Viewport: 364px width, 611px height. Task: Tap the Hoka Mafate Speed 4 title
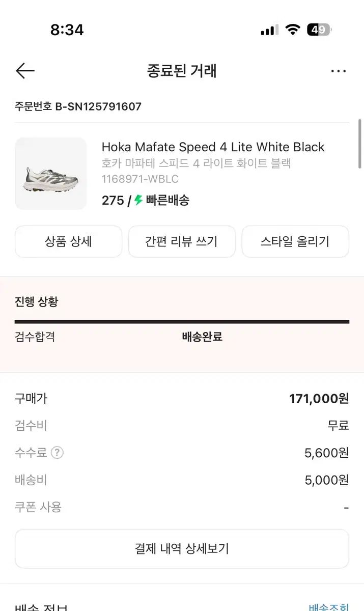[x=213, y=147]
